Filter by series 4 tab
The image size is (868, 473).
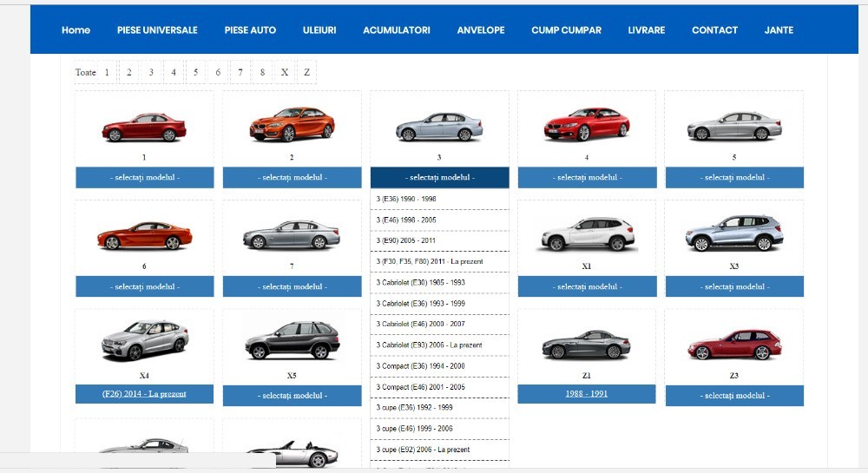tap(174, 73)
